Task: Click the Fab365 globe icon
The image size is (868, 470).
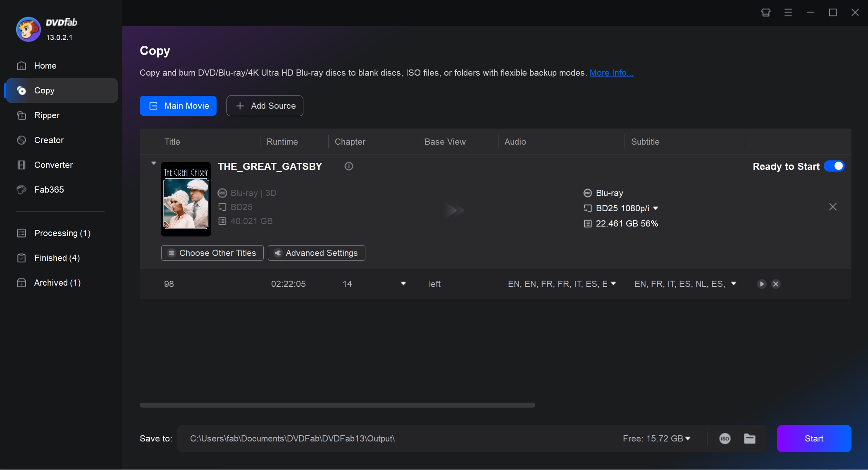Action: tap(21, 190)
